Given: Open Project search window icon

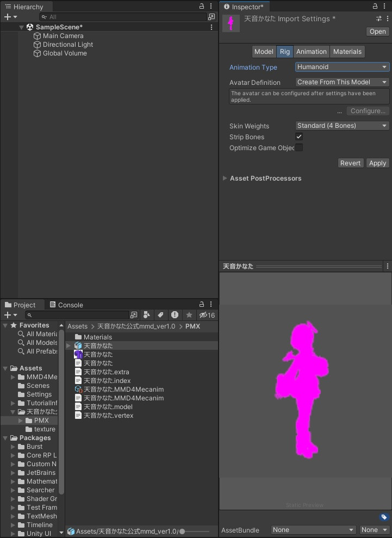Looking at the screenshot, I should point(134,314).
